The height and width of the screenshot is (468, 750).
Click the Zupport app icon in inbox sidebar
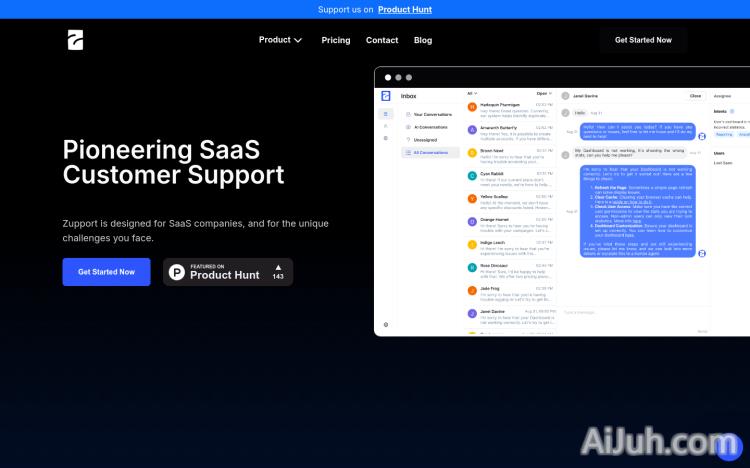pos(386,96)
